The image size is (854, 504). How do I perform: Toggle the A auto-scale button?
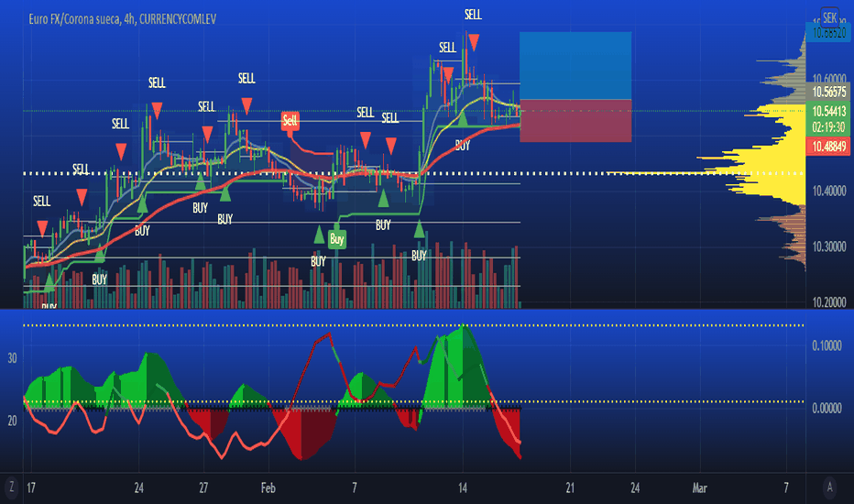click(x=829, y=488)
